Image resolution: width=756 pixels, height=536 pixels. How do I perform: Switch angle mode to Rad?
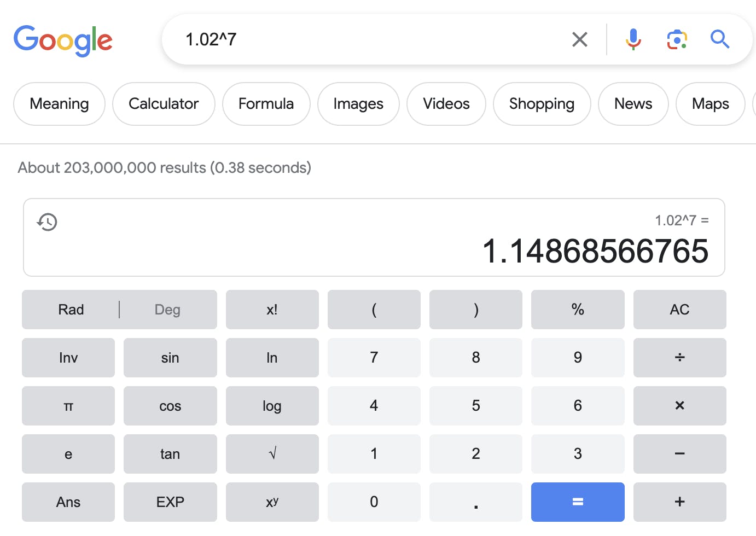71,310
